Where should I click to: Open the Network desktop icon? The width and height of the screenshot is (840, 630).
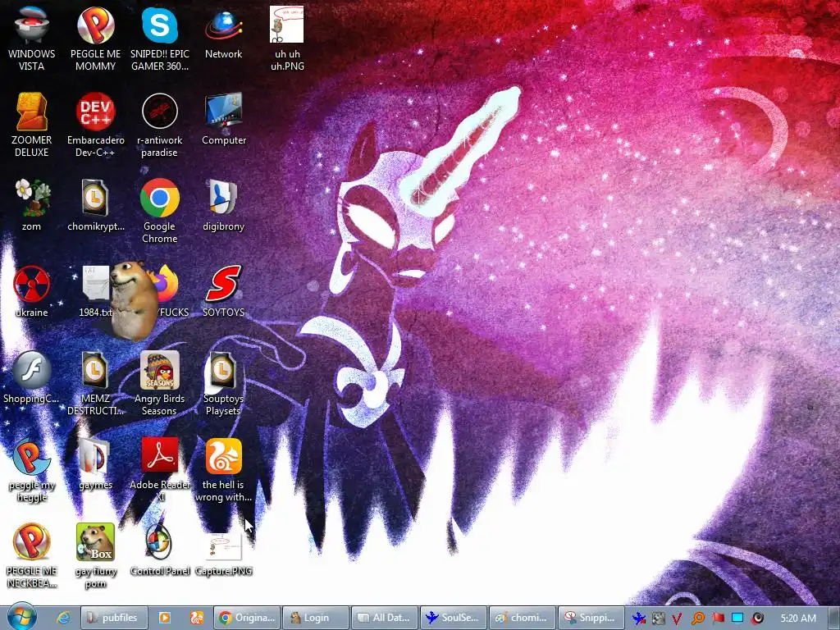pos(223,33)
